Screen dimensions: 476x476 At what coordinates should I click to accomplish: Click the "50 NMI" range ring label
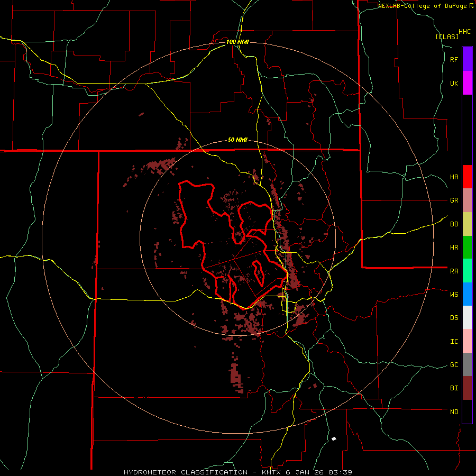[237, 140]
